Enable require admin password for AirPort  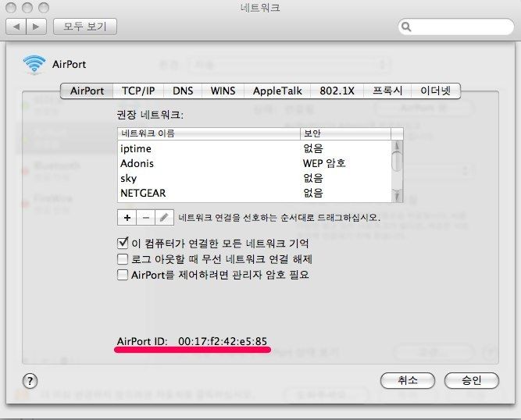point(123,275)
